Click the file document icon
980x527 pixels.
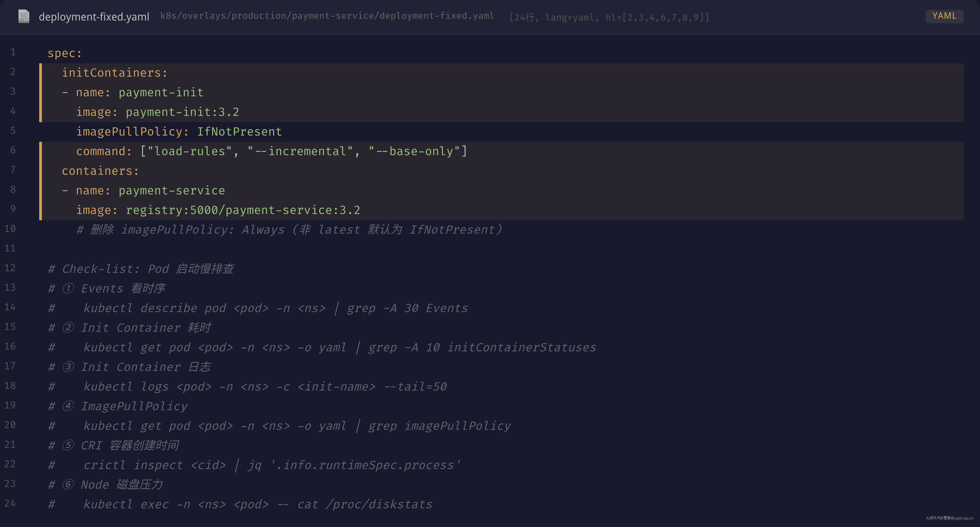[x=24, y=16]
